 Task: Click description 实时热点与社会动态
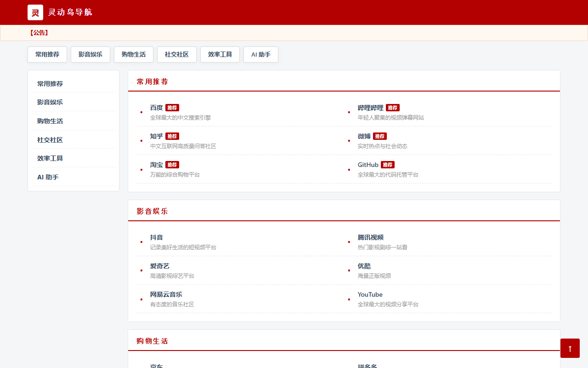point(383,146)
